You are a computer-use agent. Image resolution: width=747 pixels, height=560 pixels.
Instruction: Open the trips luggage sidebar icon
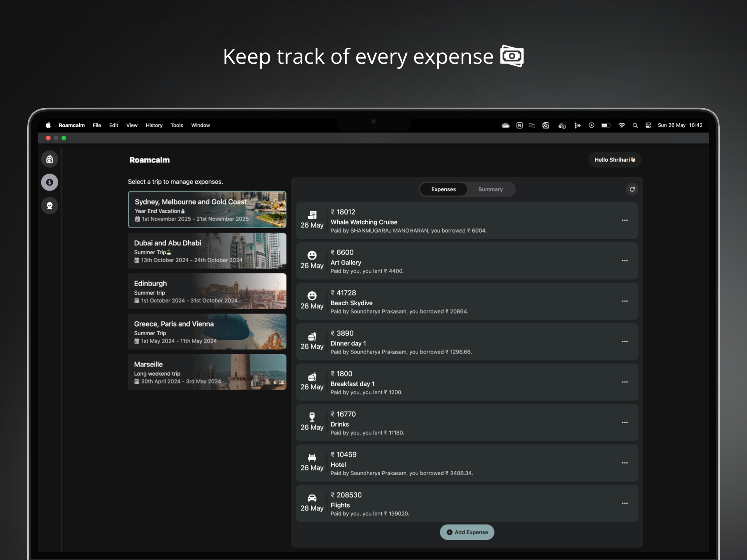[49, 159]
